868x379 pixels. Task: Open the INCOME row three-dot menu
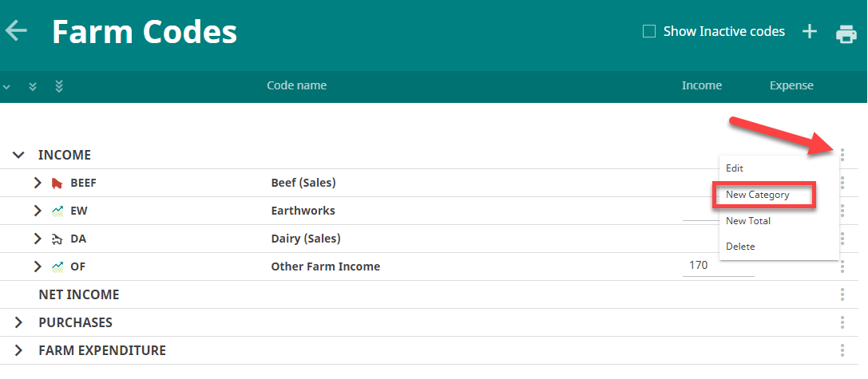pos(842,155)
